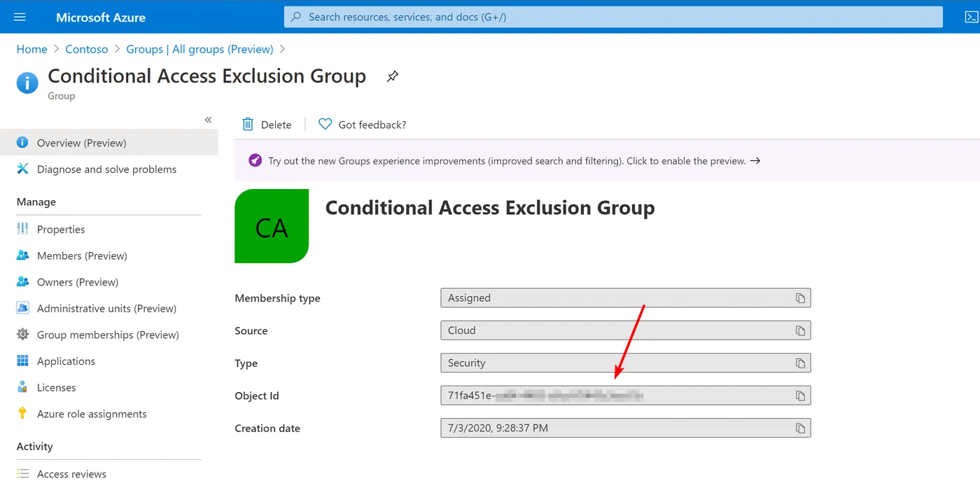The image size is (980, 488).
Task: Click the Source field showing Cloud
Action: pyautogui.click(x=625, y=330)
